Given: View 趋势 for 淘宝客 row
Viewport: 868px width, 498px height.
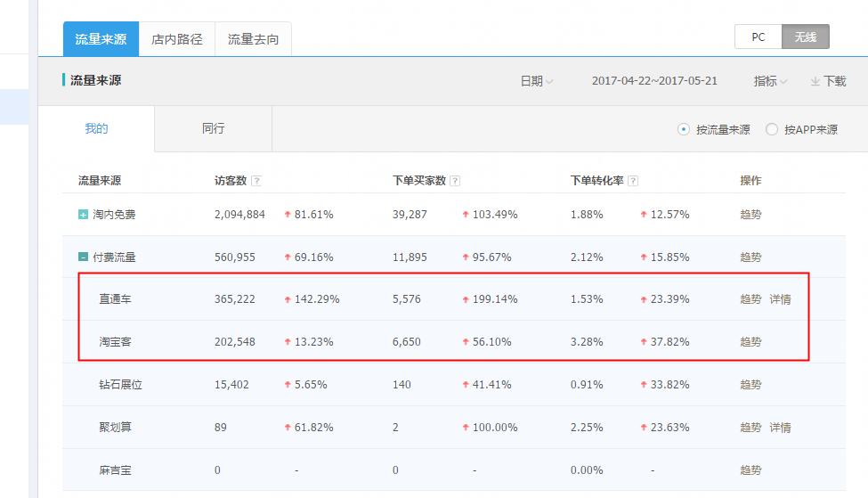Looking at the screenshot, I should (x=750, y=342).
